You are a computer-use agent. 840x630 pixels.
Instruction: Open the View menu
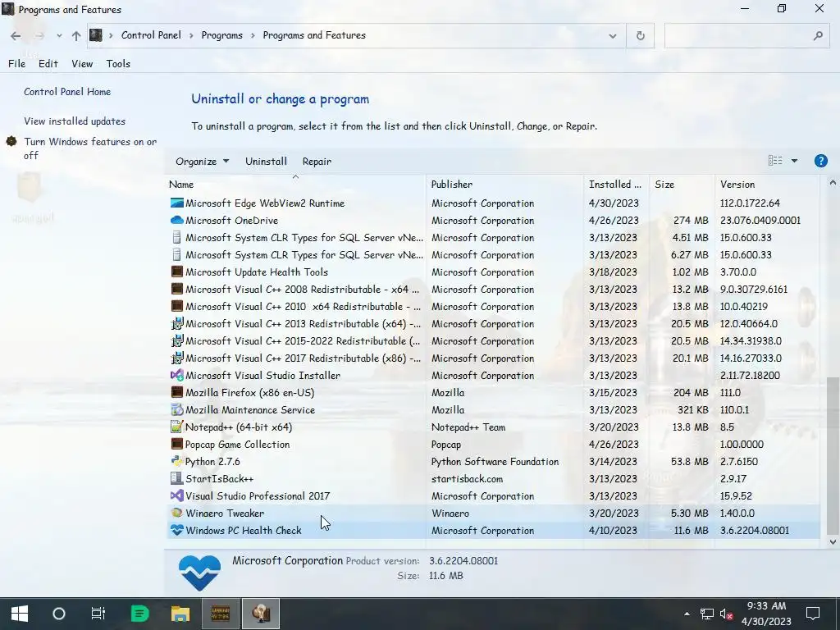(82, 64)
